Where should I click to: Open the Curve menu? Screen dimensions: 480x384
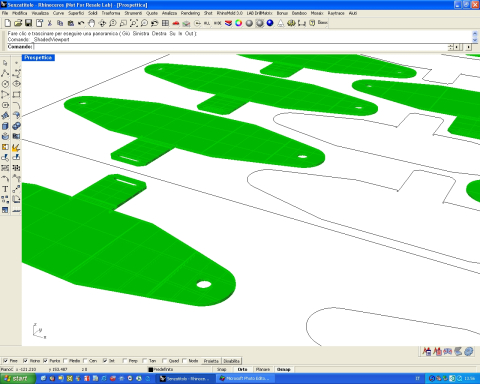[x=58, y=13]
